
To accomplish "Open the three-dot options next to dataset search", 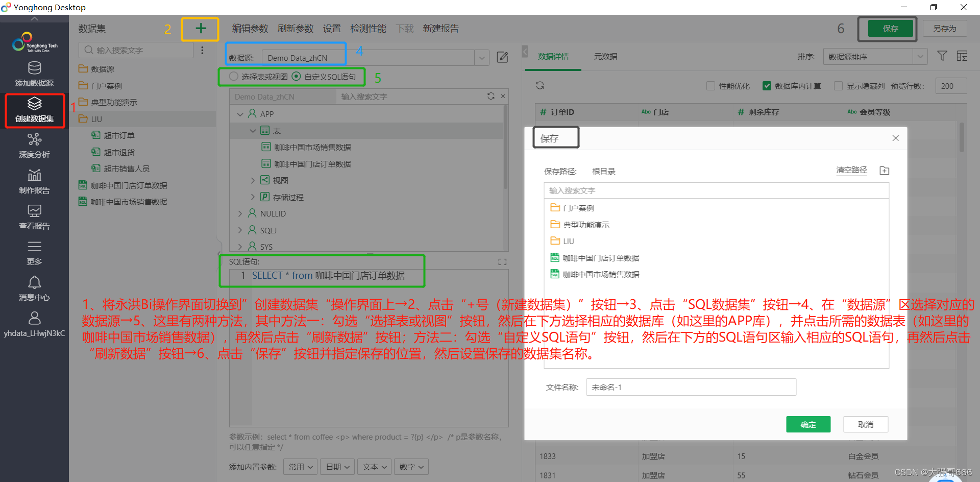I will (203, 50).
